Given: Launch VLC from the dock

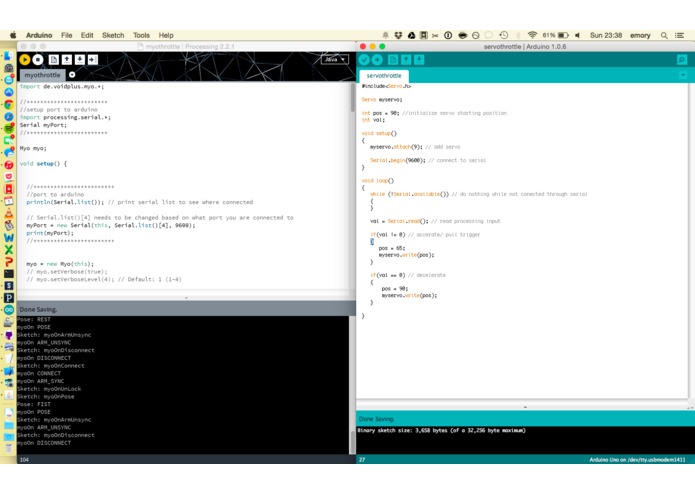Looking at the screenshot, I should (9, 213).
